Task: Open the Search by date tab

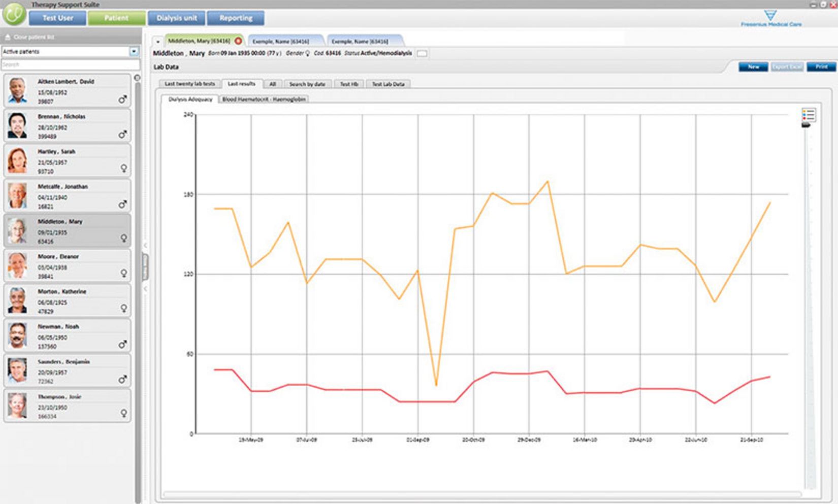Action: click(307, 84)
